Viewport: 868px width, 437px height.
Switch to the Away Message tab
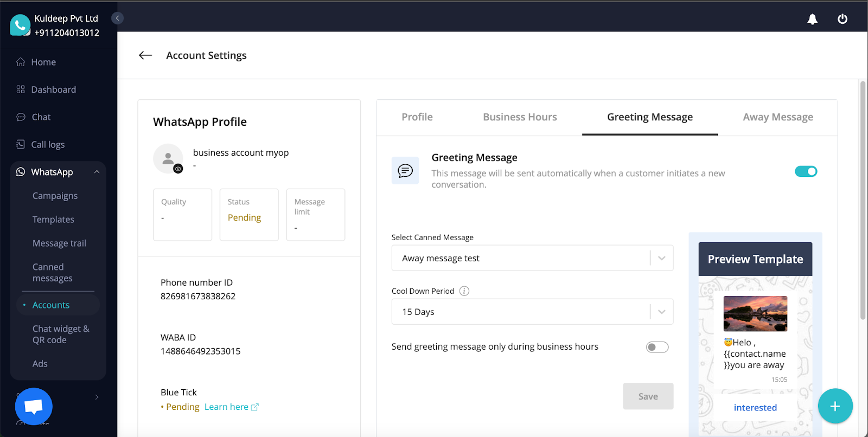(x=777, y=117)
